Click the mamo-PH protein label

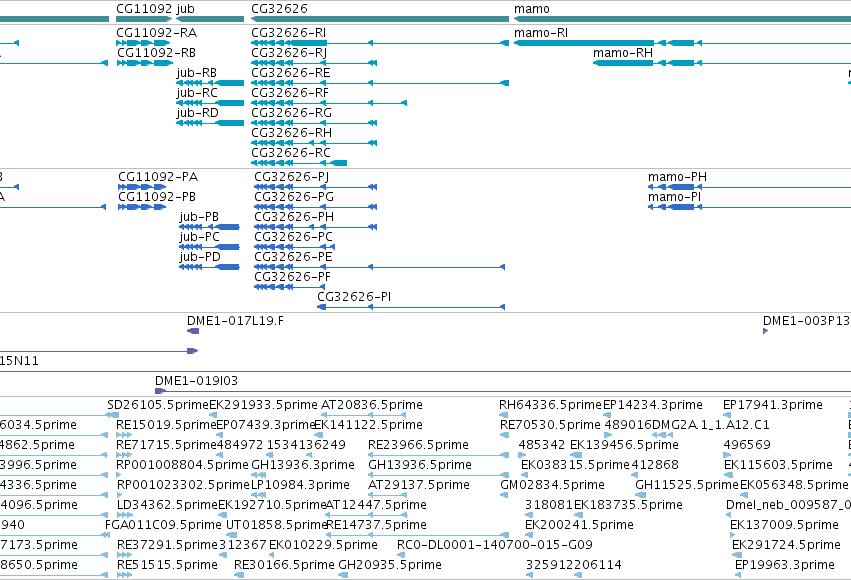coord(677,177)
